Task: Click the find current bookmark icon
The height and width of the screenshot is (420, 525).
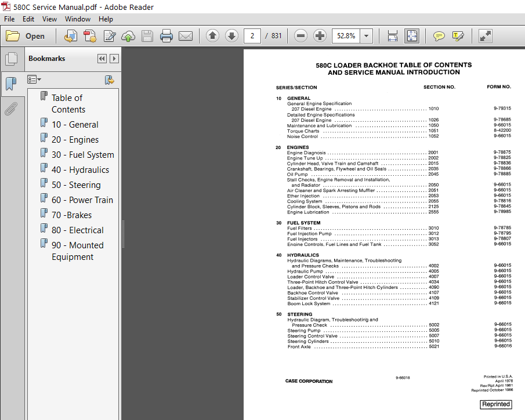Action: [x=109, y=79]
